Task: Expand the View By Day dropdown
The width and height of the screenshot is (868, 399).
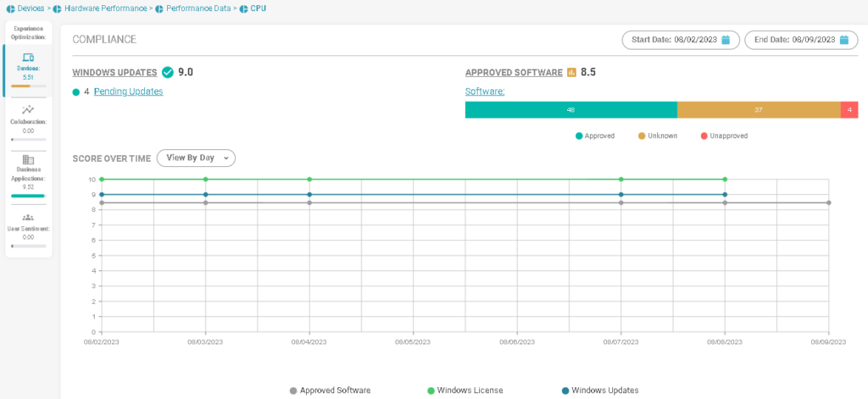Action: point(196,158)
